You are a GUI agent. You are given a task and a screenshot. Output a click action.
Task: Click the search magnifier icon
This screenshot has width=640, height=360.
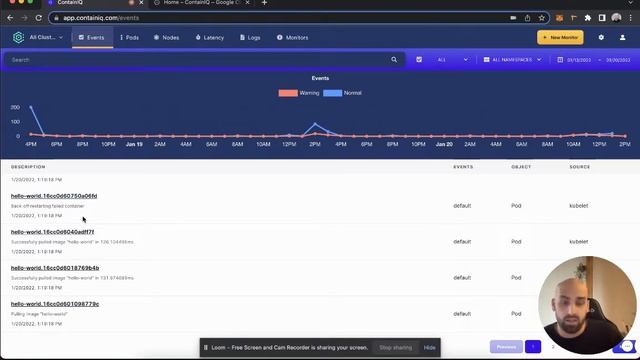point(394,60)
